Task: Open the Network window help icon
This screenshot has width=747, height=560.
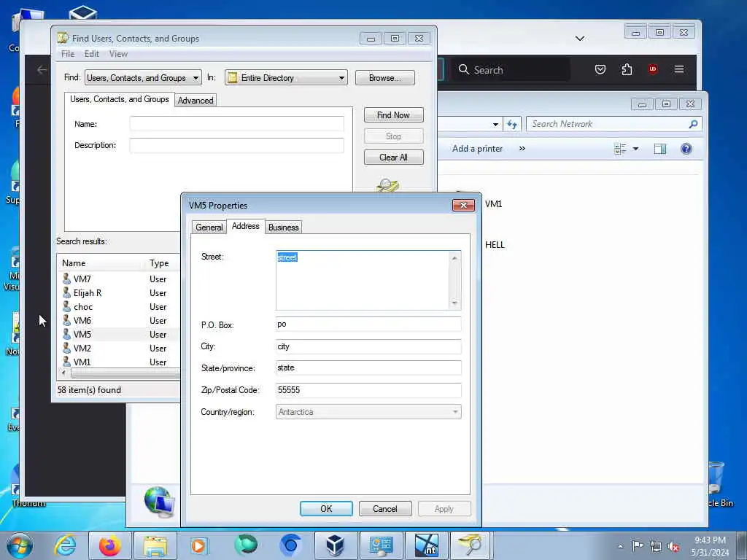Action: [x=686, y=149]
